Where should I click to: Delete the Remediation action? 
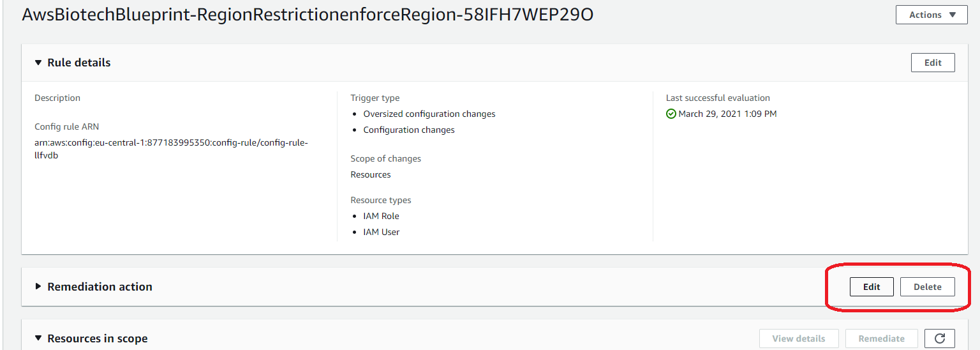click(928, 287)
